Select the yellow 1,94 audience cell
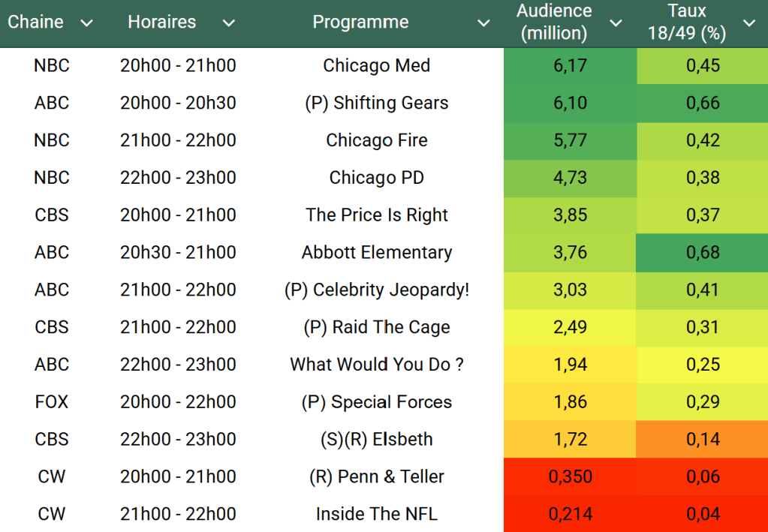Screen dimensions: 768x532 click(x=570, y=365)
